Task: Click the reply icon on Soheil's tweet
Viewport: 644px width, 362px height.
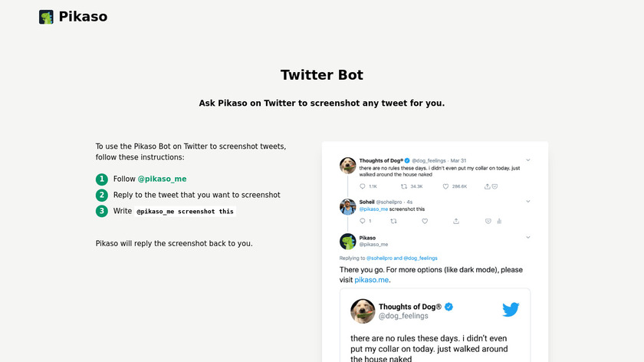Action: point(363,221)
